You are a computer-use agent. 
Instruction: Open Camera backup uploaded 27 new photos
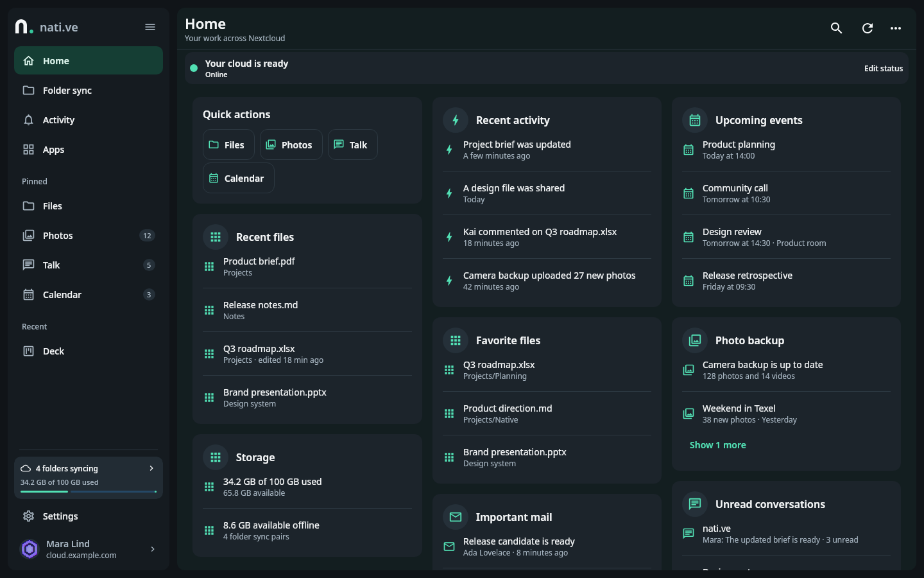(x=547, y=281)
